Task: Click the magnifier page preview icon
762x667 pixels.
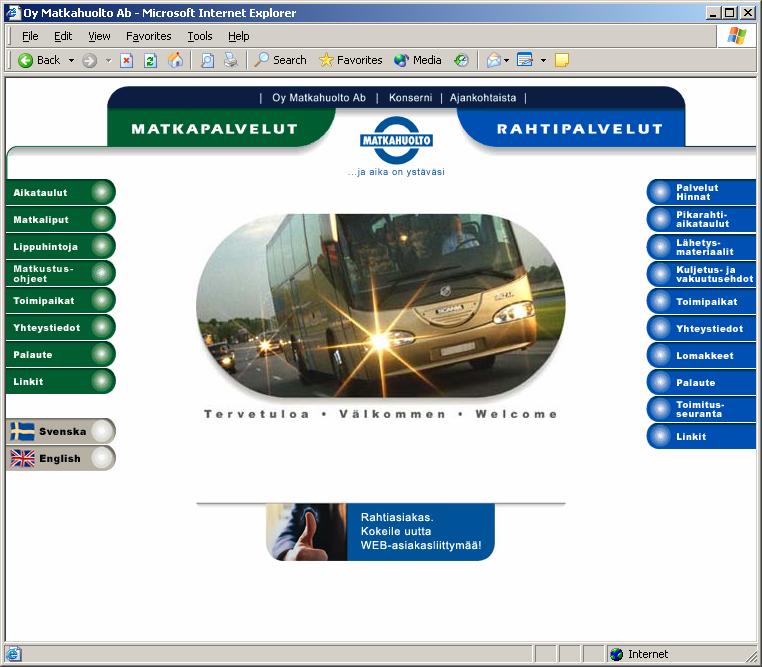Action: (x=208, y=60)
